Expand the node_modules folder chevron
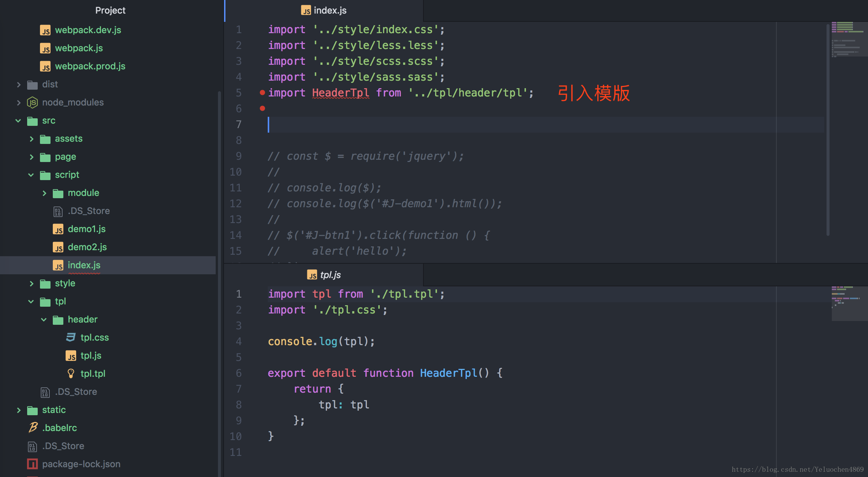Image resolution: width=868 pixels, height=477 pixels. coord(18,102)
